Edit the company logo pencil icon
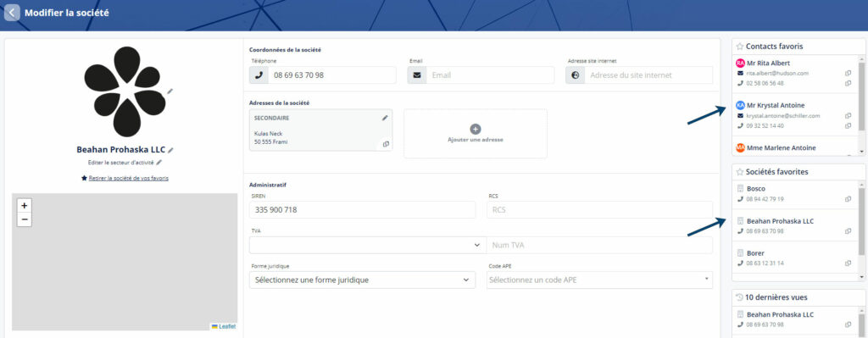The height and width of the screenshot is (338, 868). (170, 91)
